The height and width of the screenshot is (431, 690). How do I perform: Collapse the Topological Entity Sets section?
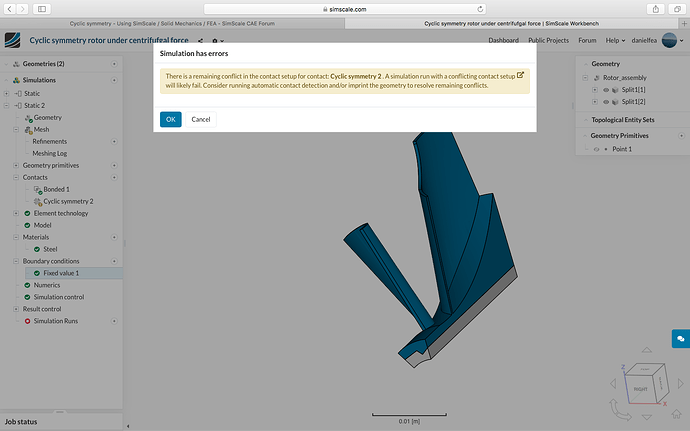pyautogui.click(x=586, y=120)
